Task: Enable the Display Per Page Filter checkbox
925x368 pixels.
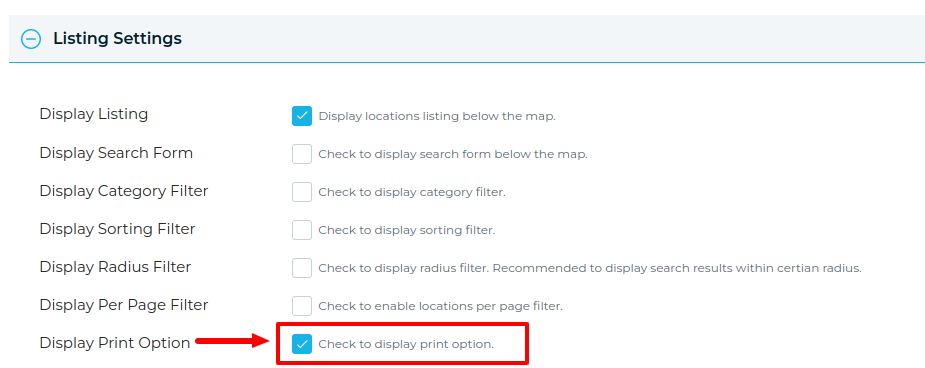Action: pyautogui.click(x=301, y=306)
